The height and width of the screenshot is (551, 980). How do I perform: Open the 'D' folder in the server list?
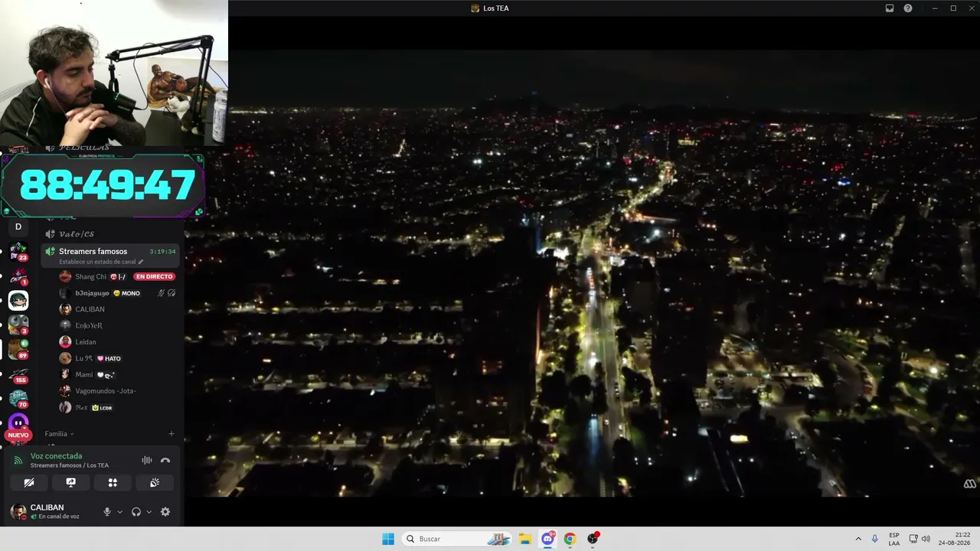[x=18, y=227]
